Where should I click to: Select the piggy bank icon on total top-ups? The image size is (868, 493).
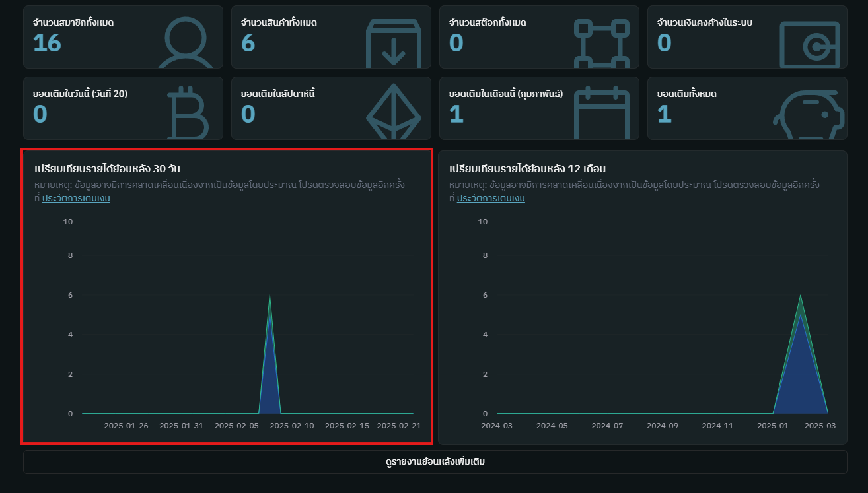[810, 115]
